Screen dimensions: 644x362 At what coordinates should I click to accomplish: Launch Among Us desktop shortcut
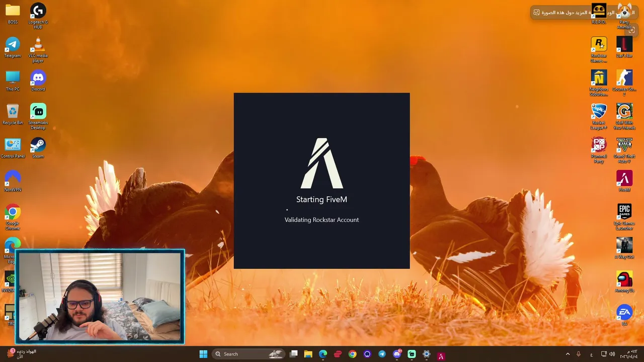[624, 282]
